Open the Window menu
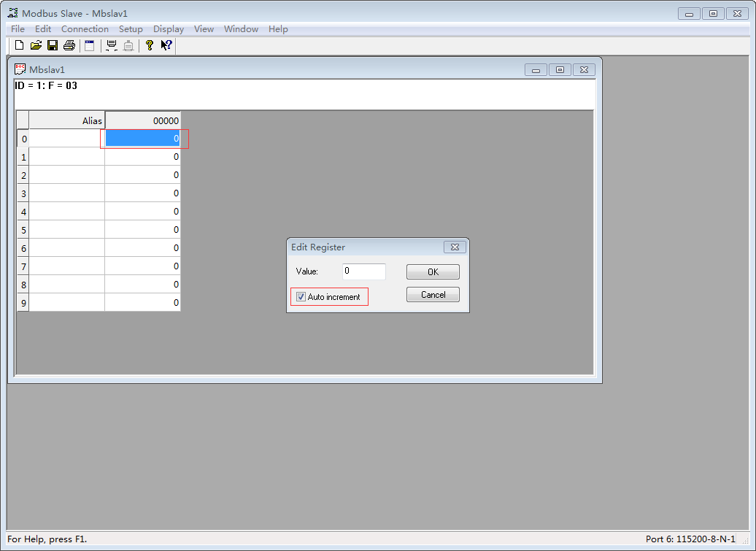Screen dimensions: 756x551 click(x=241, y=29)
